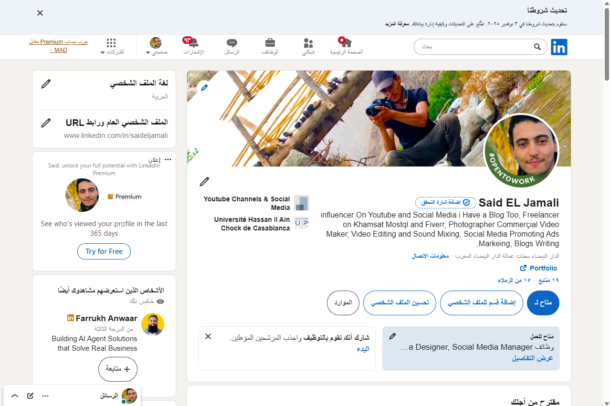The height and width of the screenshot is (406, 610).
Task: Open the My Network people icon
Action: (308, 43)
